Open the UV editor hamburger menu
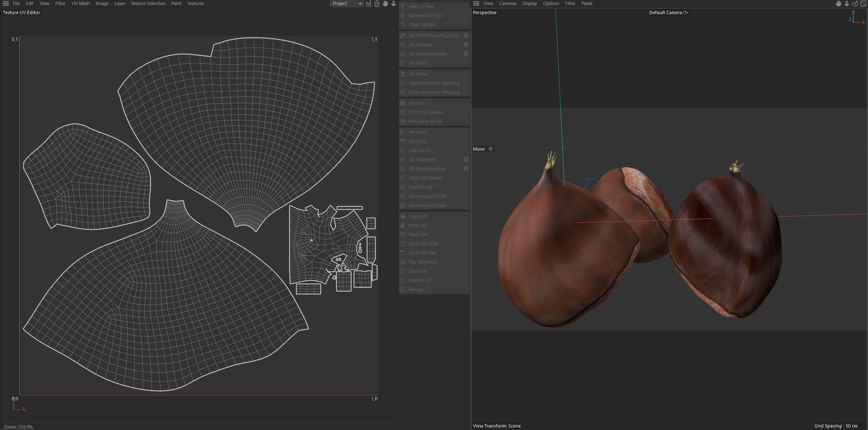 (6, 3)
